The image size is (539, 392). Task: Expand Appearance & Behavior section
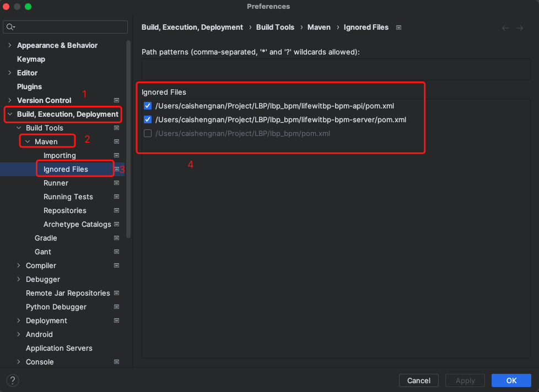[9, 45]
